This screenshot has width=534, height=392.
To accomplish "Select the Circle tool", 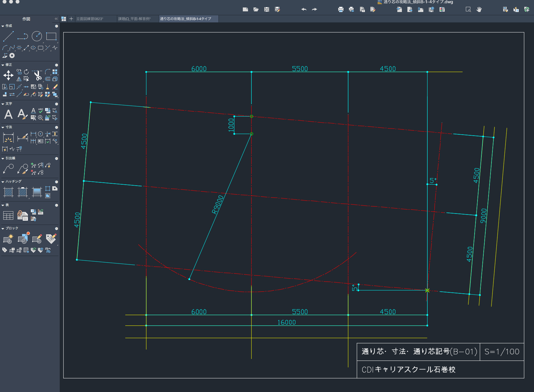I will [x=37, y=36].
